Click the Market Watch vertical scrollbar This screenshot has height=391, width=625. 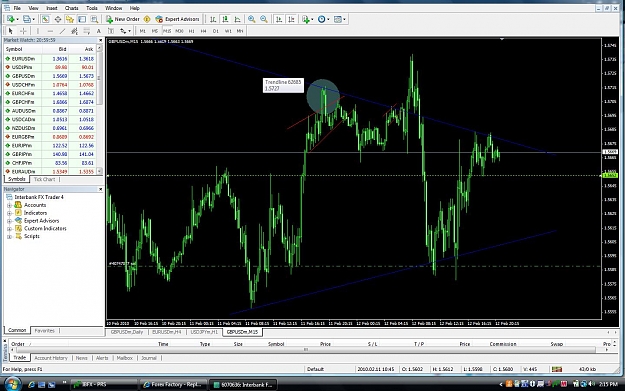tap(99, 110)
